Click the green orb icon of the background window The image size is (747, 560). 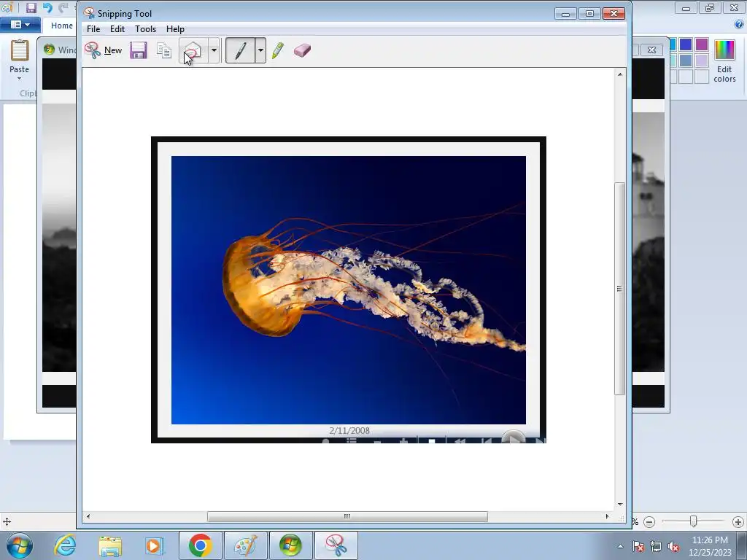point(49,50)
